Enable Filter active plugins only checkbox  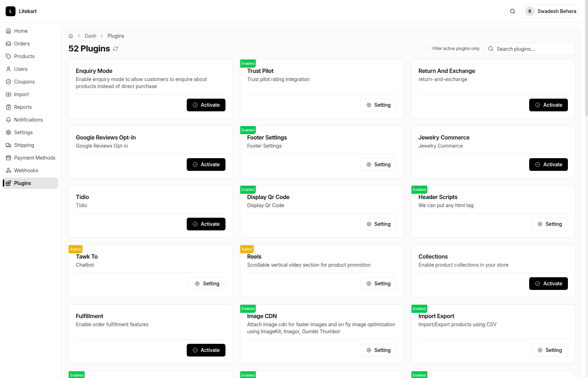[428, 49]
